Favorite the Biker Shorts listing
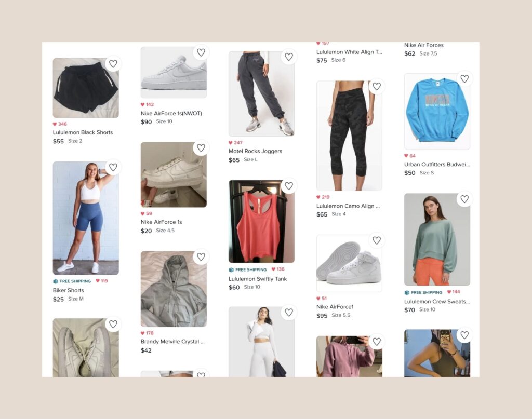 113,167
